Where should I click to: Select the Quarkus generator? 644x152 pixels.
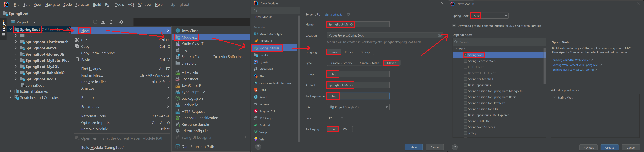264,62
